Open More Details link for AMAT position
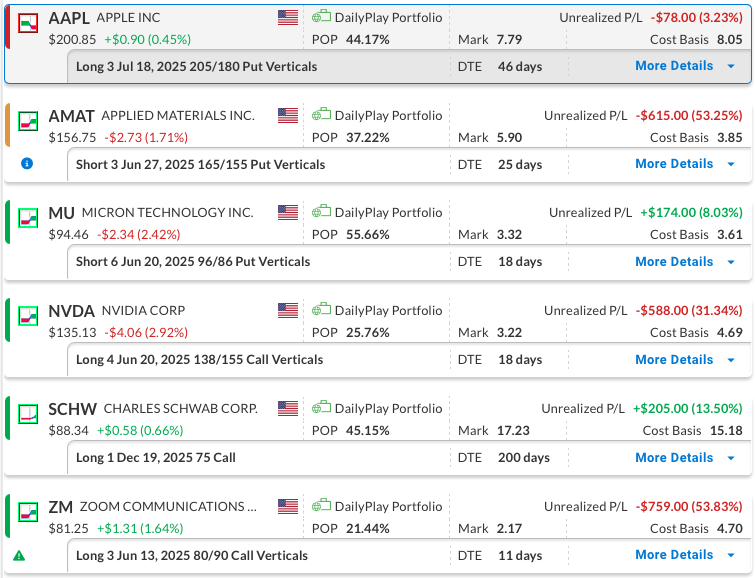755x578 pixels. [674, 164]
